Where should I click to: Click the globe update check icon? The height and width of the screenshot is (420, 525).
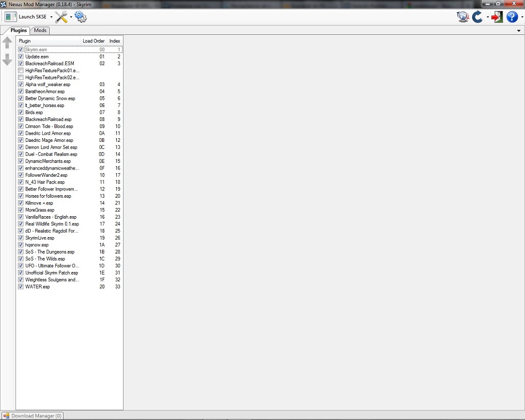pos(463,17)
